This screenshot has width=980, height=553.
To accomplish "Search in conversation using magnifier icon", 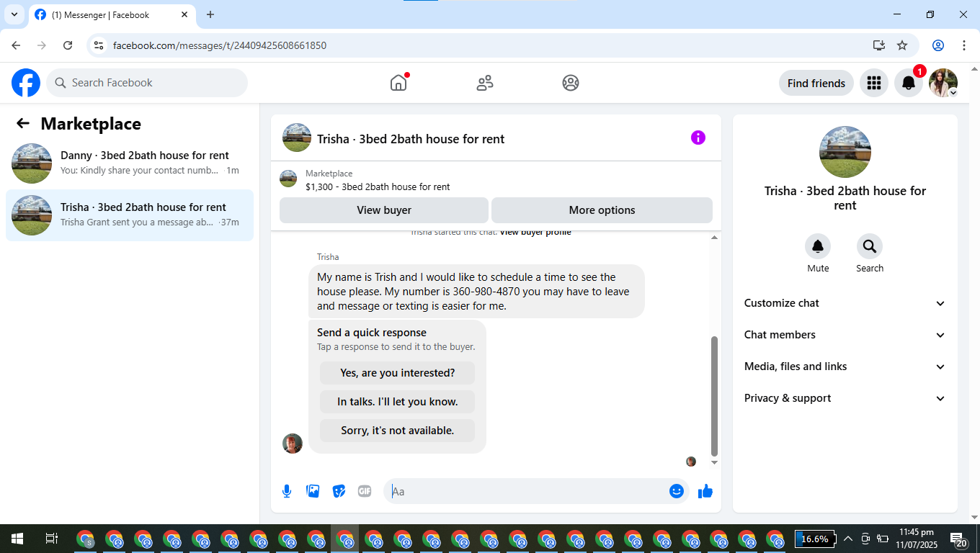I will pos(870,246).
